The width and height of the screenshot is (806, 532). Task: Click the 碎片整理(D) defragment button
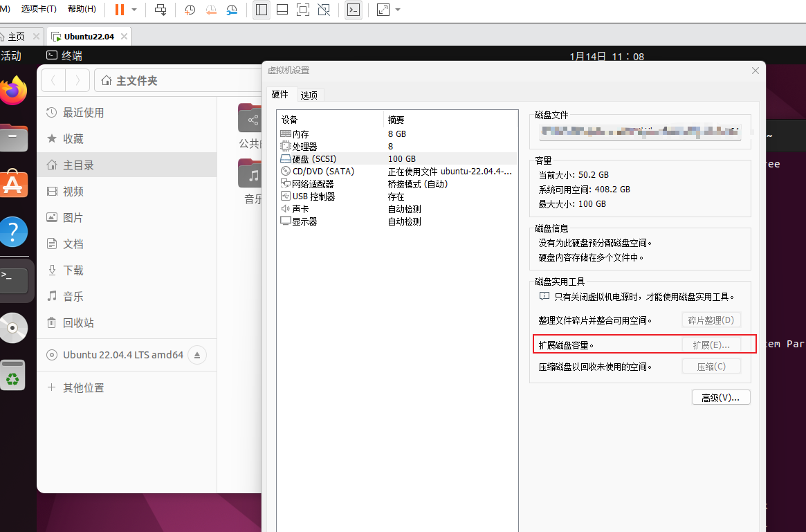click(x=711, y=320)
